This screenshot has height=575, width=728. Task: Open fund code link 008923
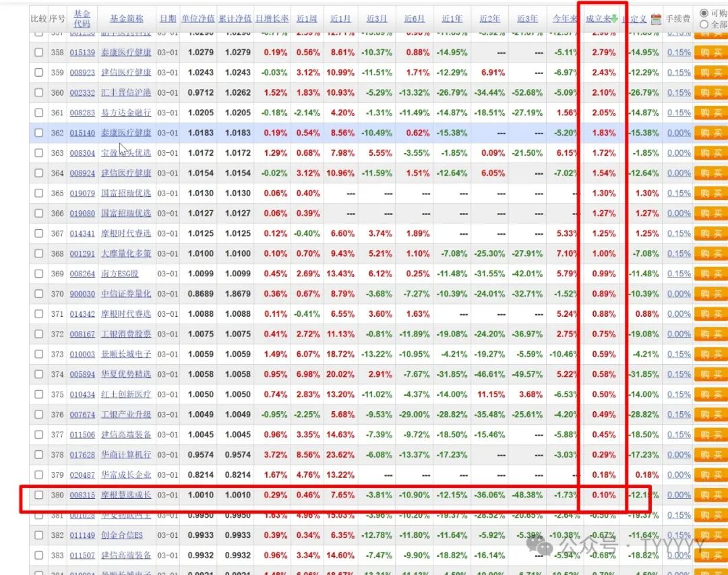coord(82,72)
